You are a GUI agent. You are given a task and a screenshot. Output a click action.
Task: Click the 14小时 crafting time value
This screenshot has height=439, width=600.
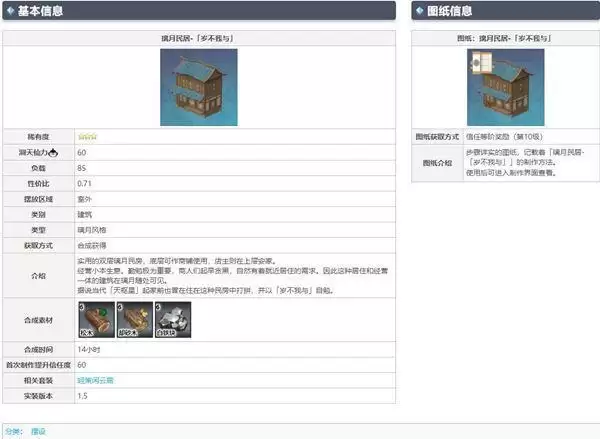coord(89,350)
